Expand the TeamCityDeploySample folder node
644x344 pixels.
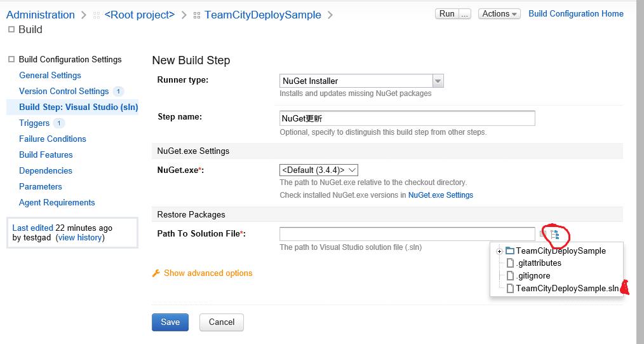tap(499, 251)
